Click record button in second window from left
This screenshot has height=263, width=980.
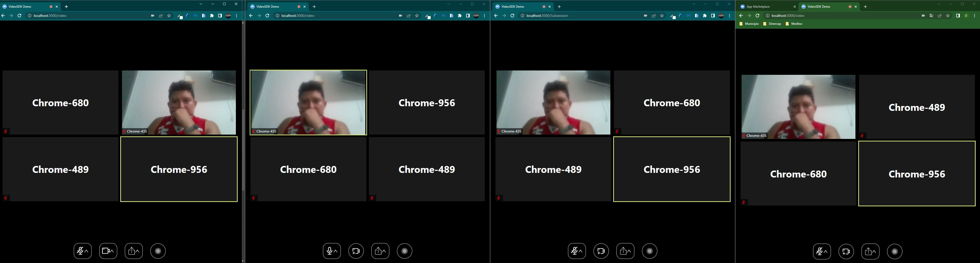click(x=405, y=251)
